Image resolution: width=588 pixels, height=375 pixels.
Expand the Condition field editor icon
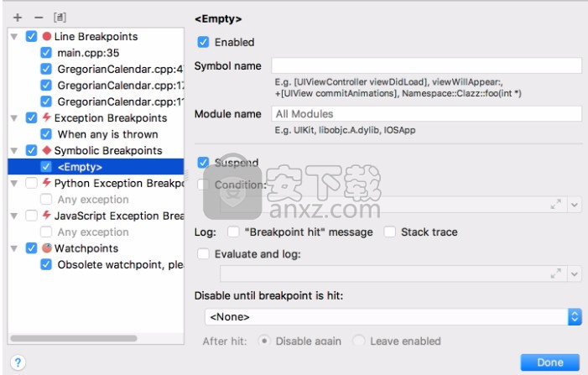pos(556,205)
